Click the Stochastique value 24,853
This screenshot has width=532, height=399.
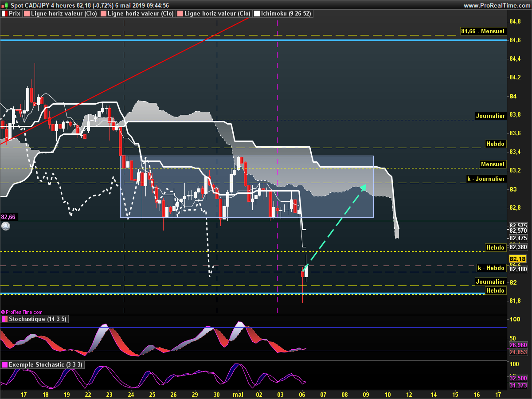(518, 352)
